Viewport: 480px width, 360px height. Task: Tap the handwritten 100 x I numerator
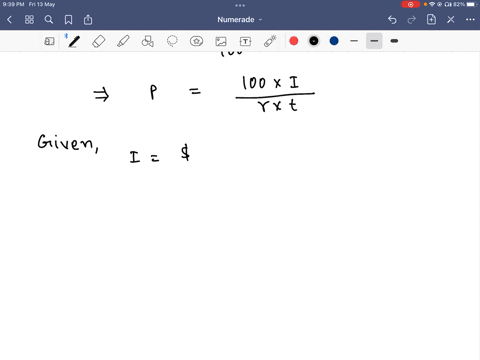click(270, 83)
